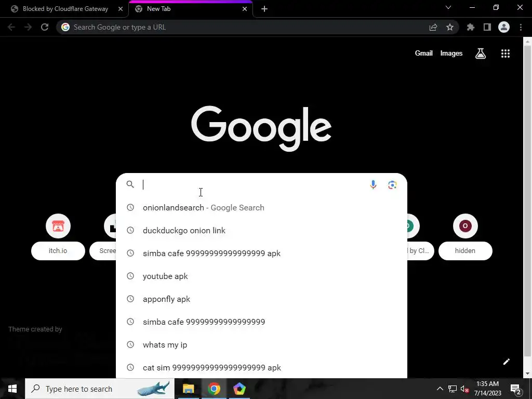This screenshot has height=399, width=532.
Task: Open Windows Start menu
Action: coord(12,389)
